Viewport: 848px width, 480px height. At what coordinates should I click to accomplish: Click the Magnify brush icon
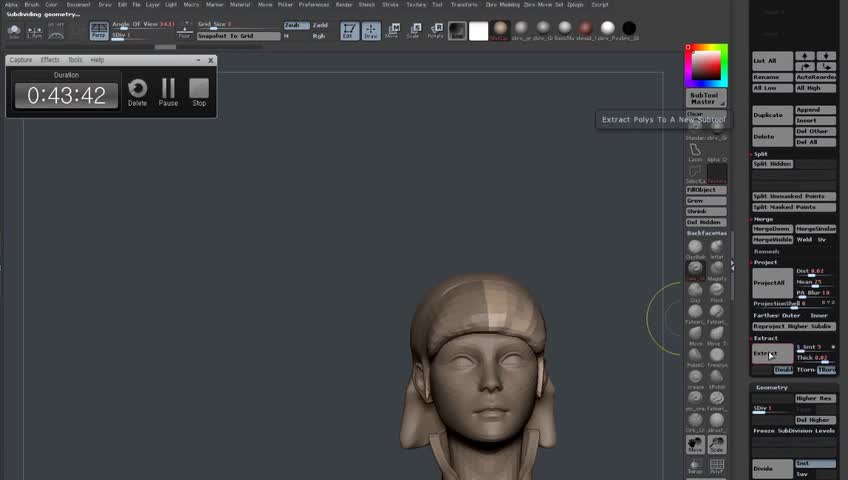[717, 268]
